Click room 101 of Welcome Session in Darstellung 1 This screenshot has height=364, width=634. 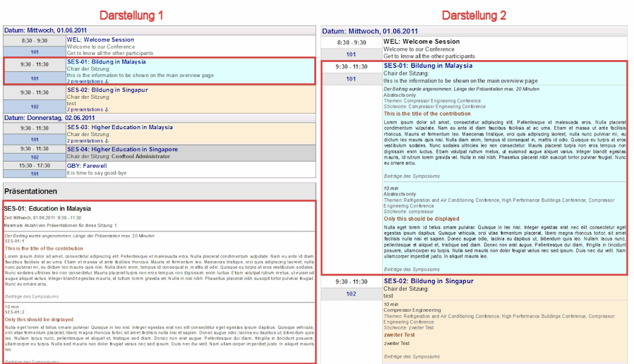click(x=35, y=52)
